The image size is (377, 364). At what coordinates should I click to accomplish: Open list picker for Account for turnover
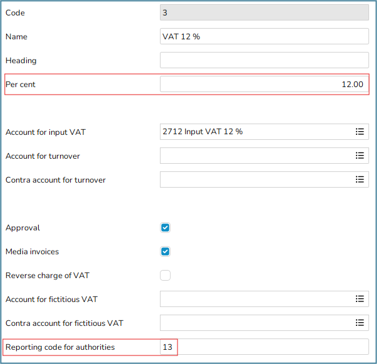point(359,156)
